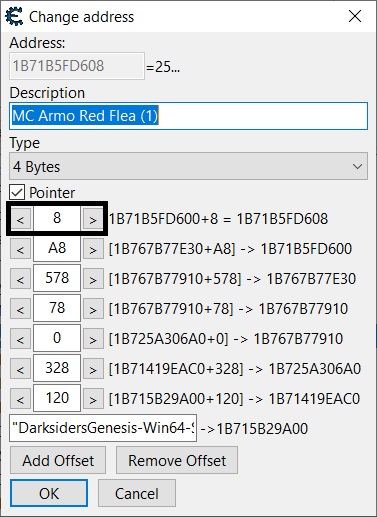Decrease the offset 120 with its left arrow
Viewport: 377px width, 517px height.
click(x=20, y=399)
